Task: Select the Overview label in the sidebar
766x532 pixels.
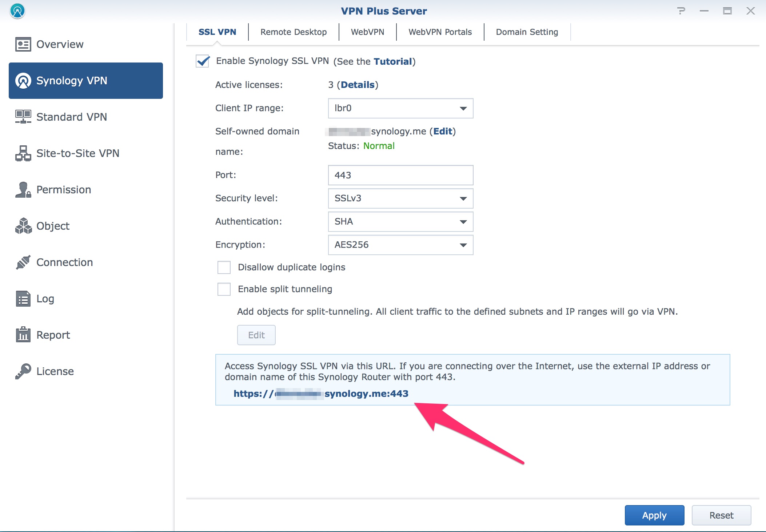Action: point(60,44)
